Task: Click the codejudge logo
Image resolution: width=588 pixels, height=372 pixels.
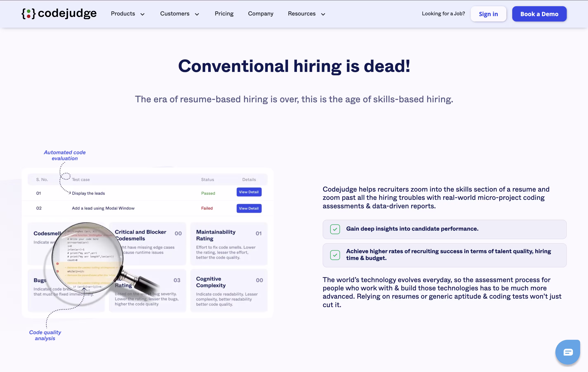Action: coord(59,13)
